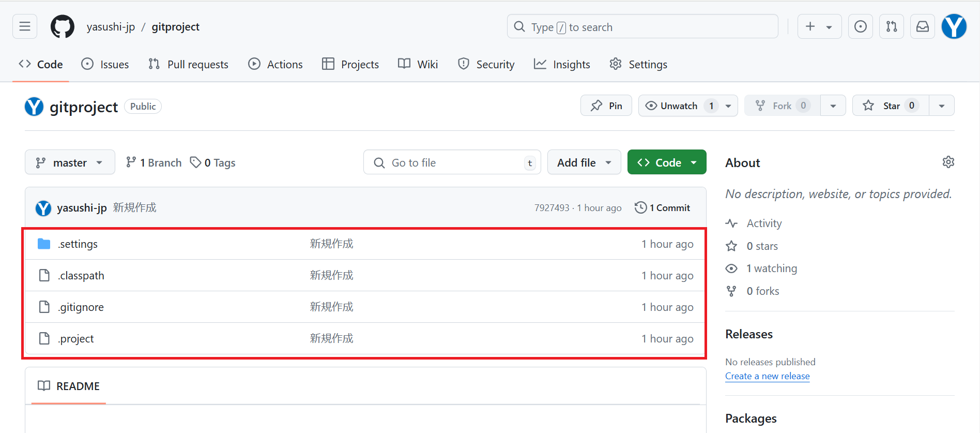The image size is (980, 433).
Task: Go to the Actions tab
Action: 275,64
